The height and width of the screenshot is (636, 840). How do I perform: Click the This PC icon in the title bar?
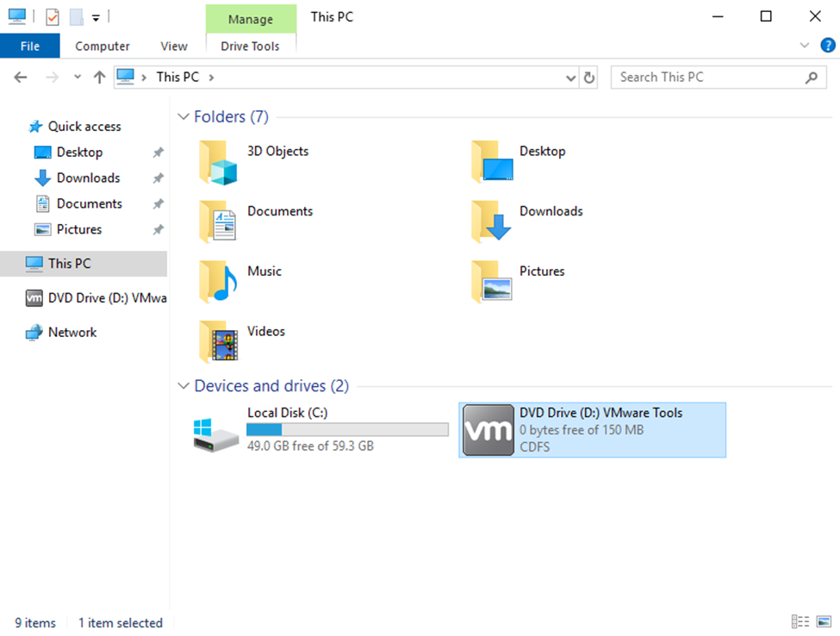(x=17, y=16)
